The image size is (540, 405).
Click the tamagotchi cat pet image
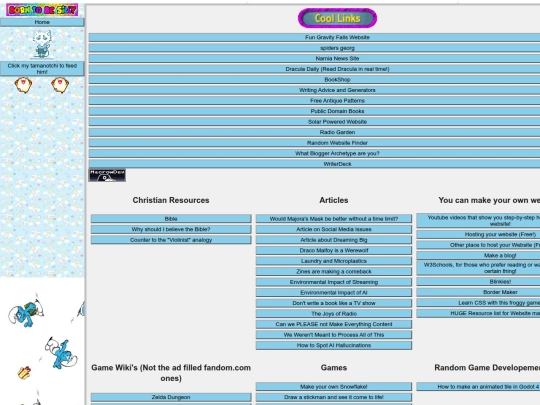click(x=42, y=44)
